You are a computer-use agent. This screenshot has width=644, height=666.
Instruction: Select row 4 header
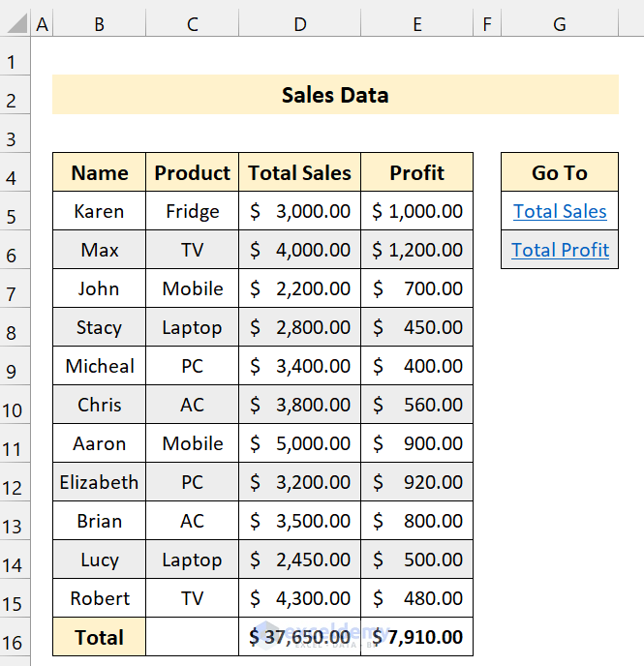coord(13,176)
